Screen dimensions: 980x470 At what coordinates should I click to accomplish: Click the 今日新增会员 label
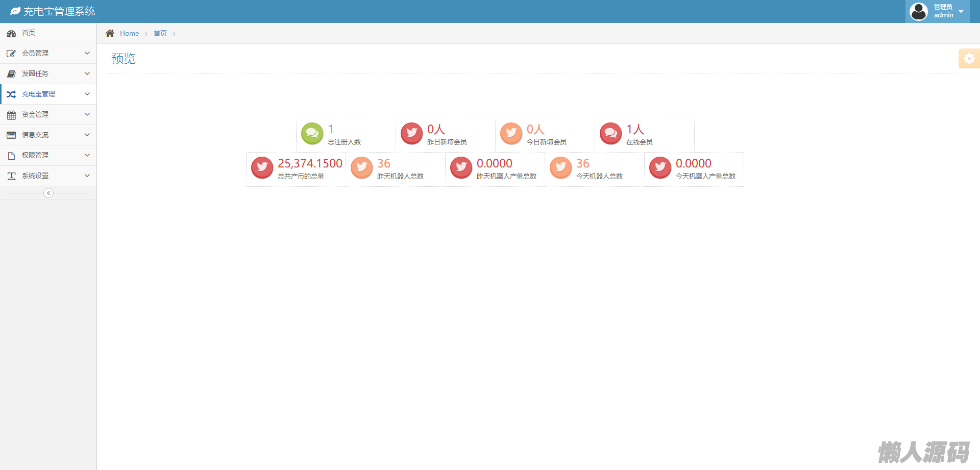point(546,142)
